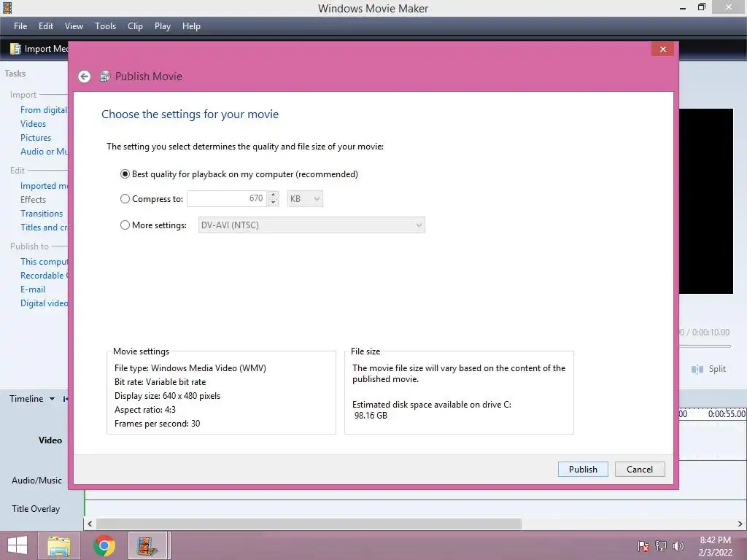Image resolution: width=747 pixels, height=560 pixels.
Task: Click the Videos import link
Action: [34, 124]
